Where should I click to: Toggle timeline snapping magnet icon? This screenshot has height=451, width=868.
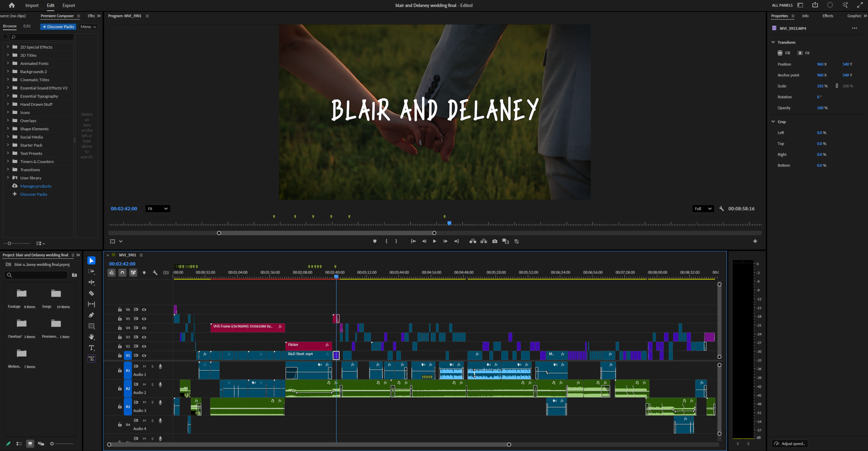pyautogui.click(x=122, y=273)
